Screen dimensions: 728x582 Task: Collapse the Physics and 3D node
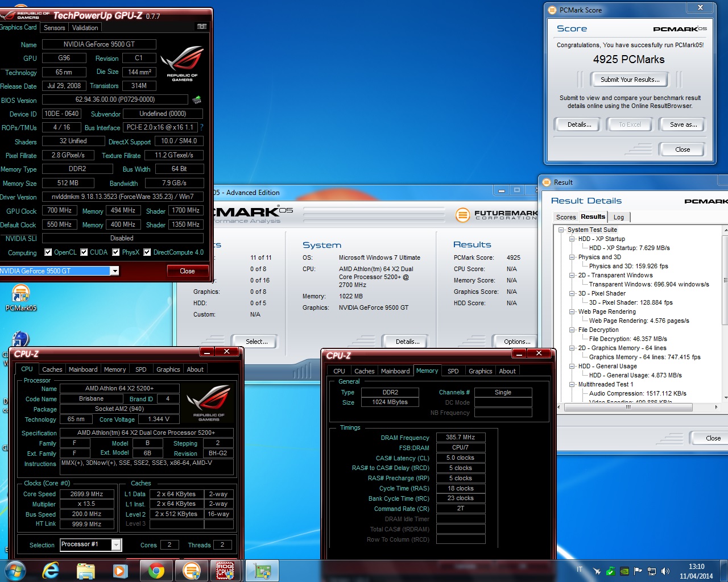pos(572,257)
